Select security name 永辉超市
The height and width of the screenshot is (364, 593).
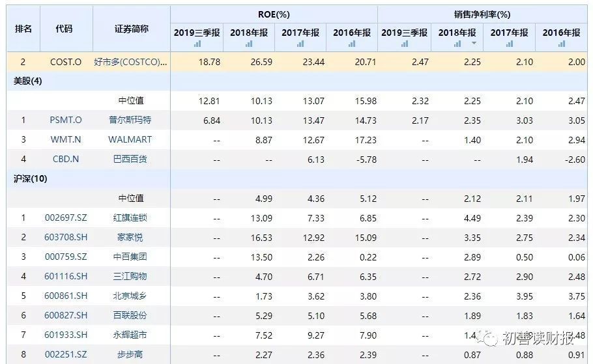point(130,335)
